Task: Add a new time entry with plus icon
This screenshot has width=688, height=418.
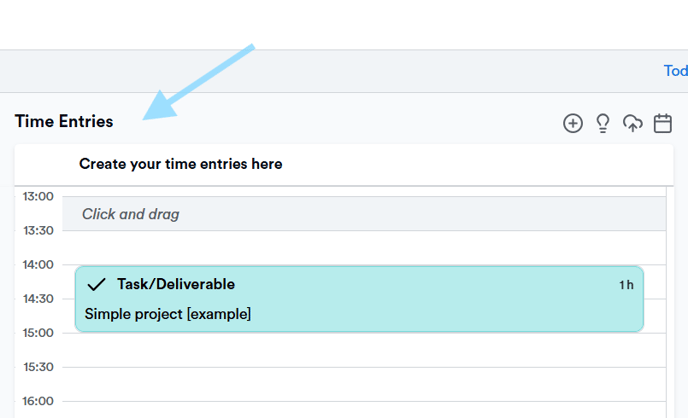Action: click(573, 123)
